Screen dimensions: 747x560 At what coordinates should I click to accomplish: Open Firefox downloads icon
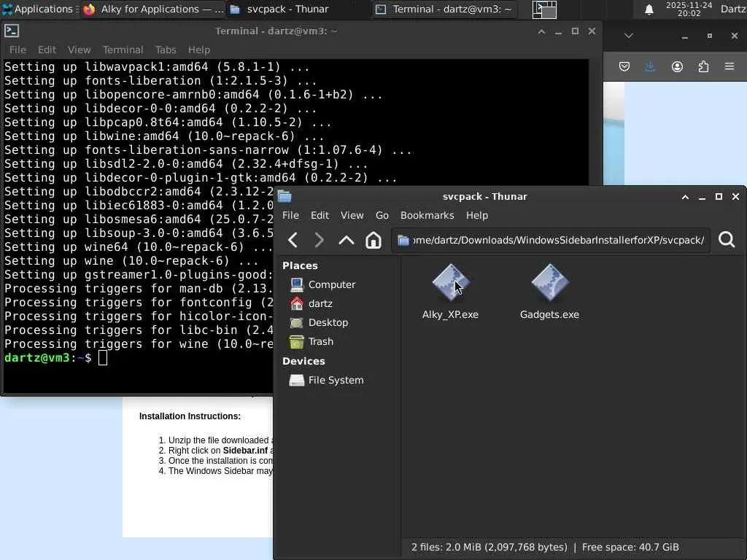650,66
